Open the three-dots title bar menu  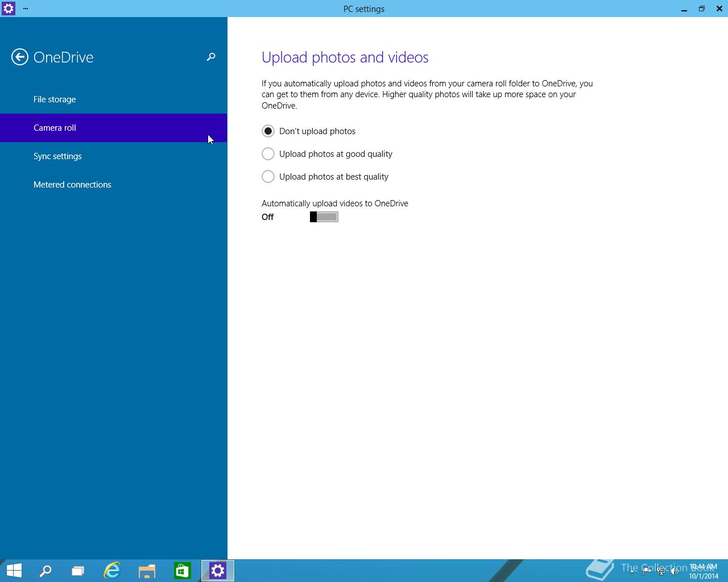(26, 9)
